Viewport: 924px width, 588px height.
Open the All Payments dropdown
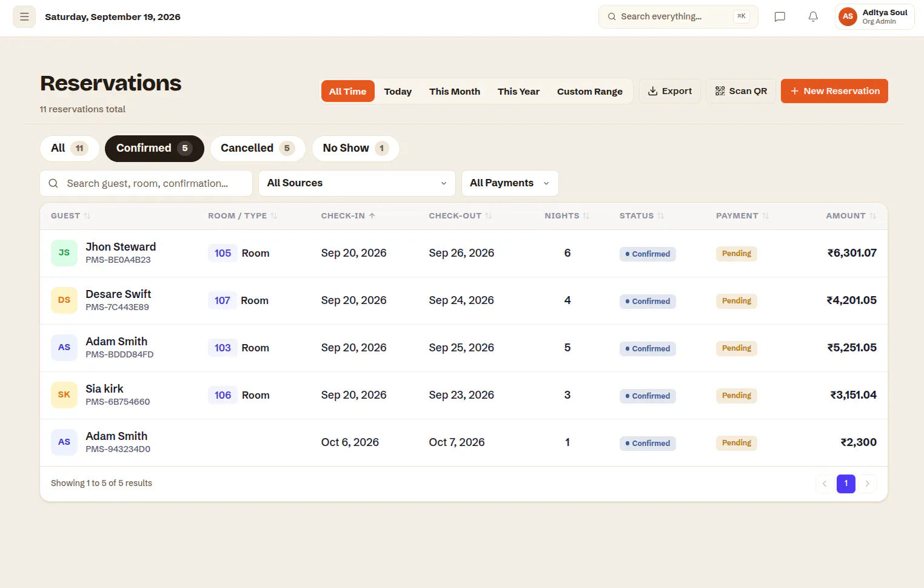(x=510, y=183)
